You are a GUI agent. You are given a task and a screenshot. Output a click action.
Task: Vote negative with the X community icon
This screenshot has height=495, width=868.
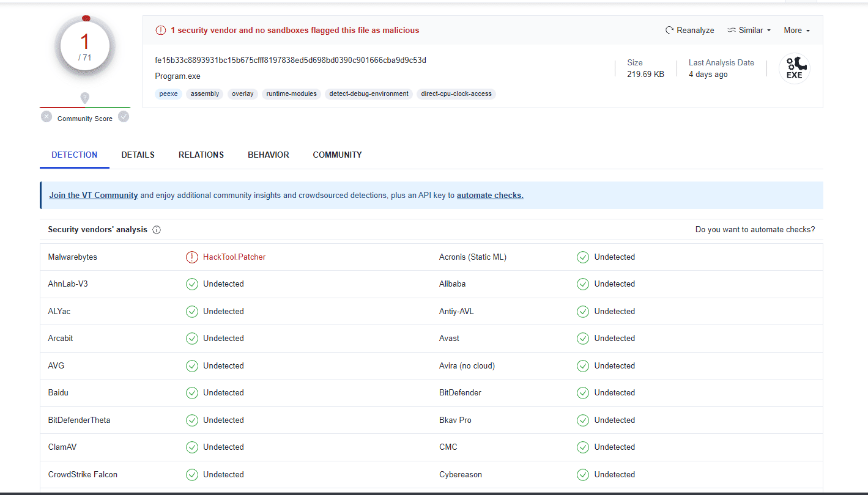46,117
